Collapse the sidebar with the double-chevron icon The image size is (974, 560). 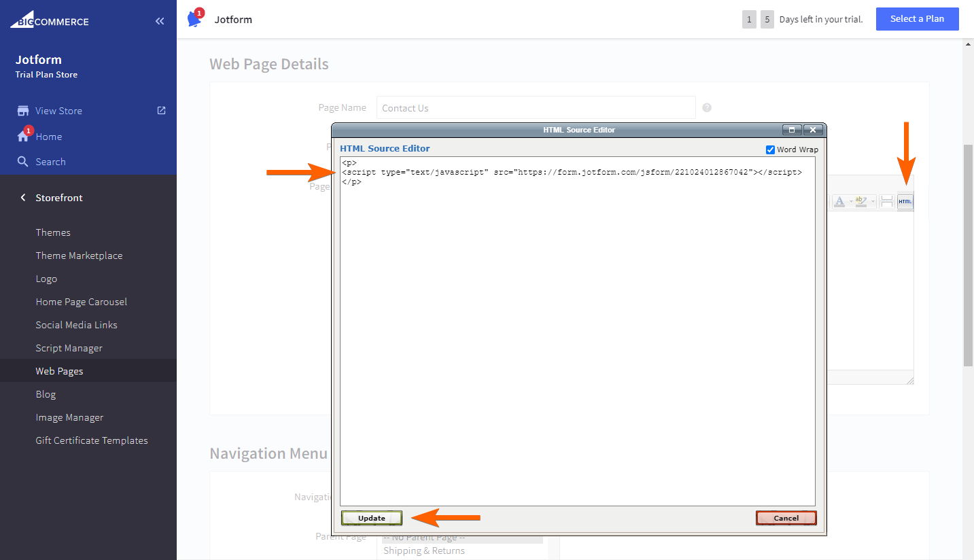160,21
